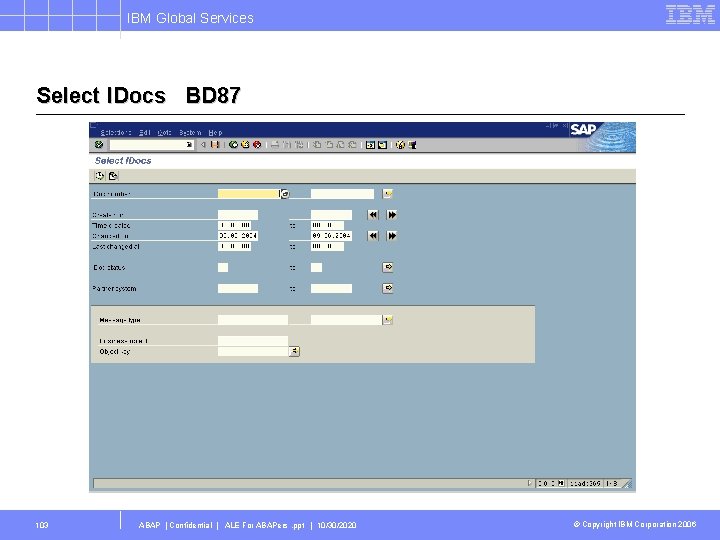720x540 pixels.
Task: Open the System menu
Action: [x=190, y=132]
